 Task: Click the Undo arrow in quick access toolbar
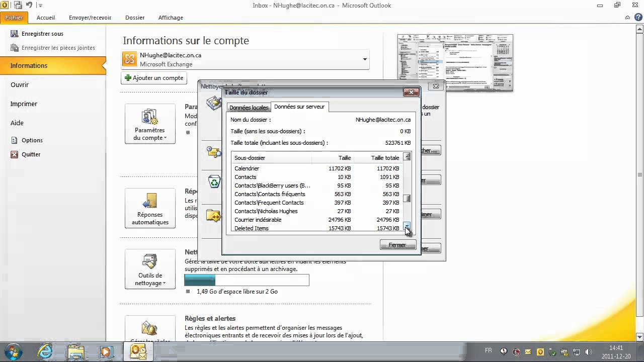[29, 5]
